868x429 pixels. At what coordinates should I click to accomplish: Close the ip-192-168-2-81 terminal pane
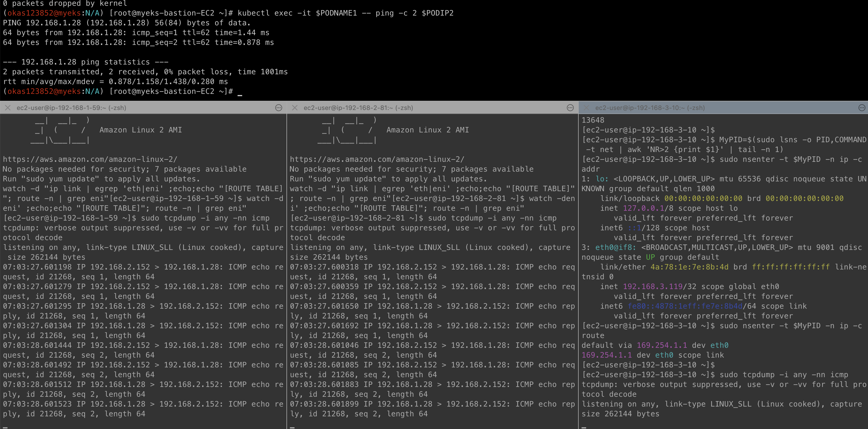coord(295,108)
